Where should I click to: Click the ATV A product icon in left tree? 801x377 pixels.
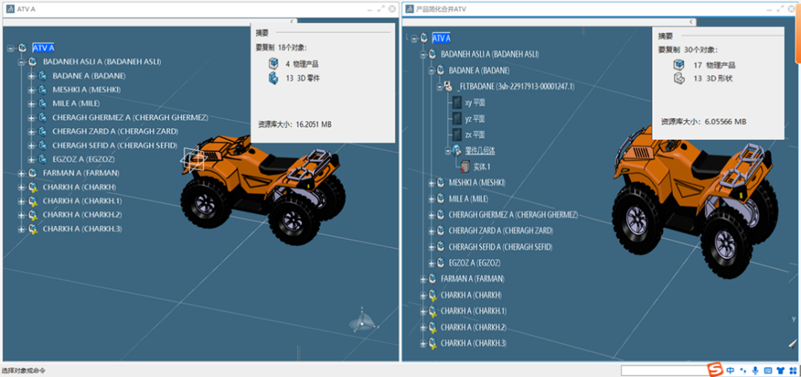click(22, 48)
